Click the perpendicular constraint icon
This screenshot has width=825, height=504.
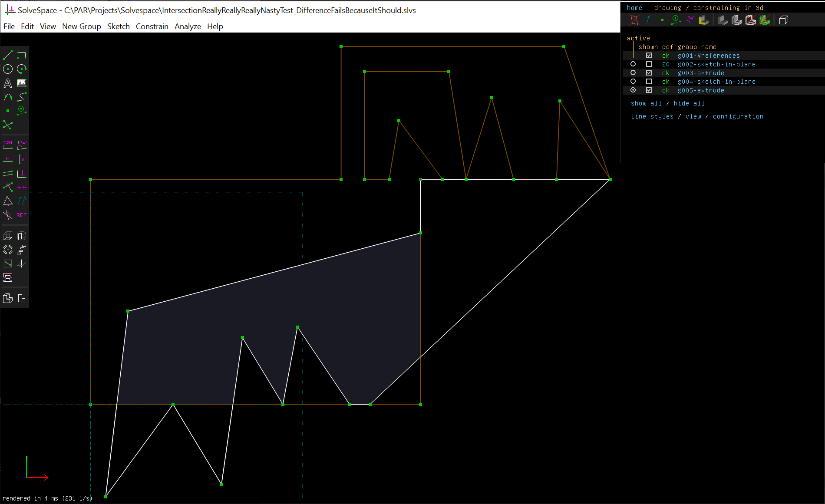coord(22,174)
